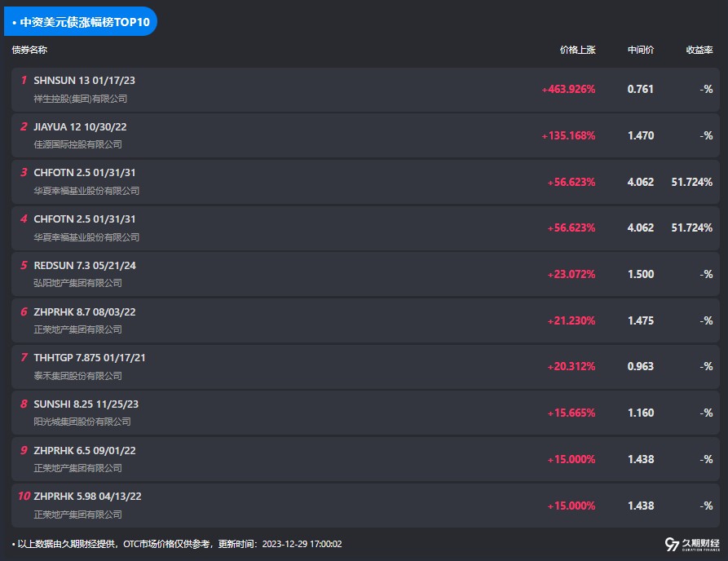Open the SHNSUN 13 01/17/23 bond
The image size is (728, 561).
84,81
